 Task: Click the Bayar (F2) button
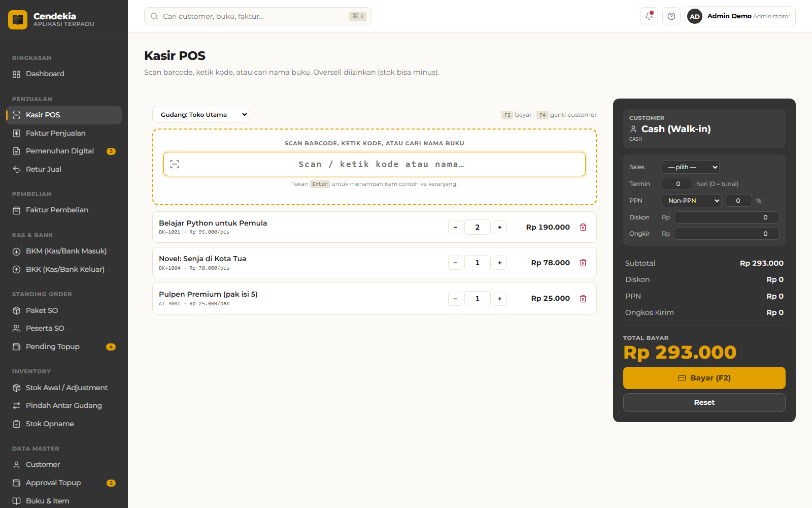tap(704, 378)
